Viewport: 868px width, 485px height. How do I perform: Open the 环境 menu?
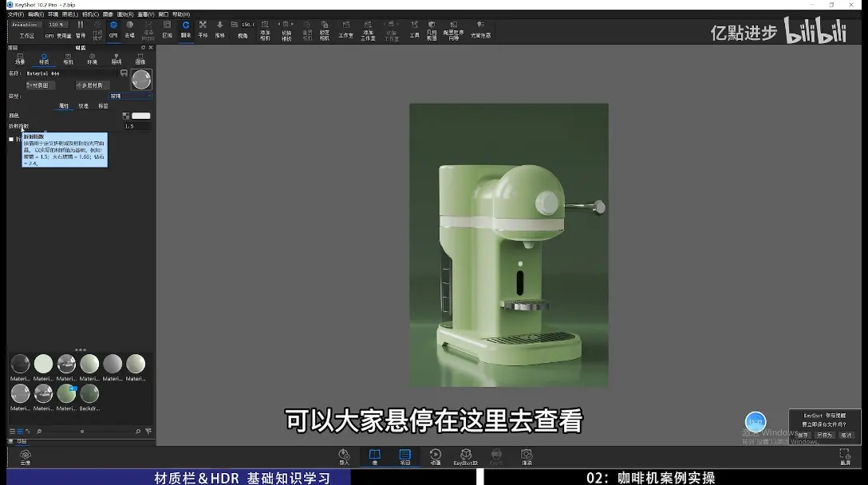[x=53, y=14]
